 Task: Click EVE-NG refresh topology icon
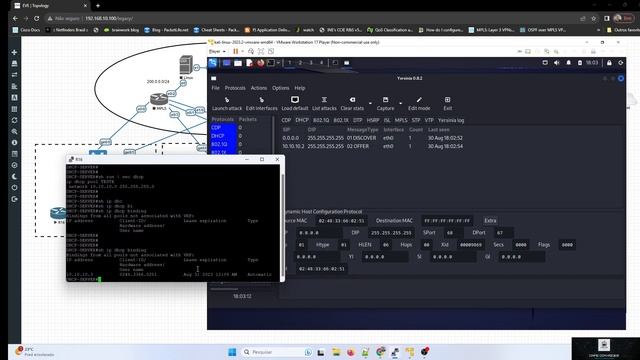pos(14,120)
